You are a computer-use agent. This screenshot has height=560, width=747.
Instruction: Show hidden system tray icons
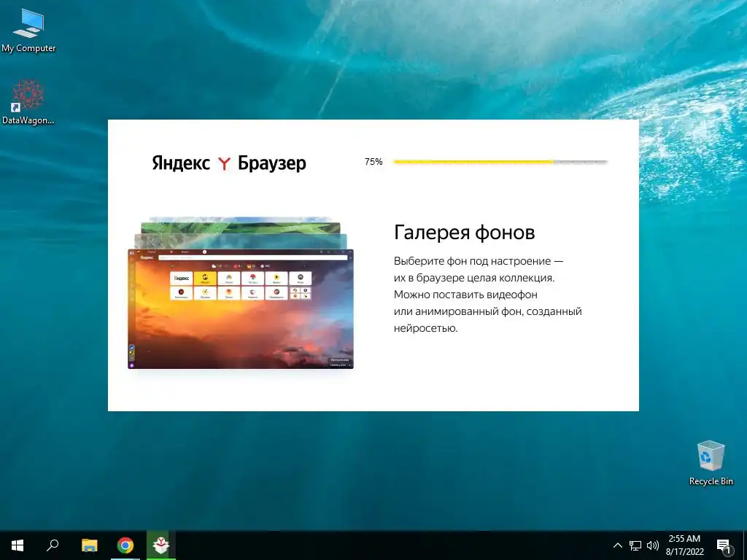pos(617,545)
